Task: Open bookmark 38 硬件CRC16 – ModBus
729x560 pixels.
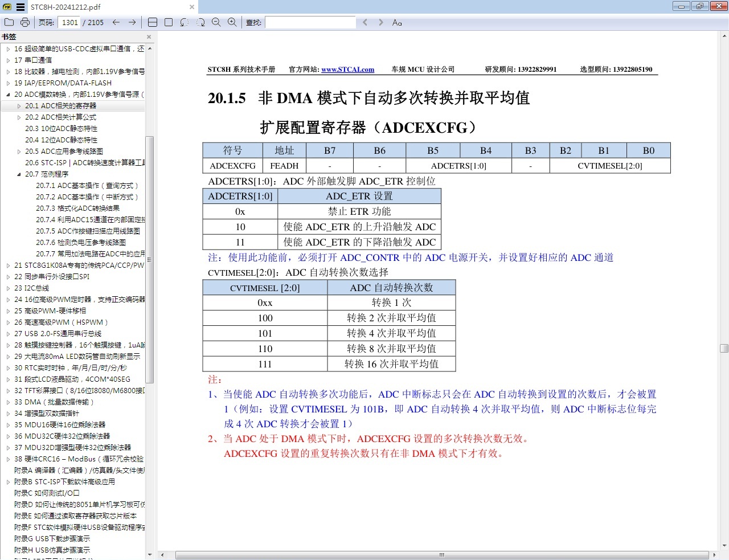Action: click(79, 459)
